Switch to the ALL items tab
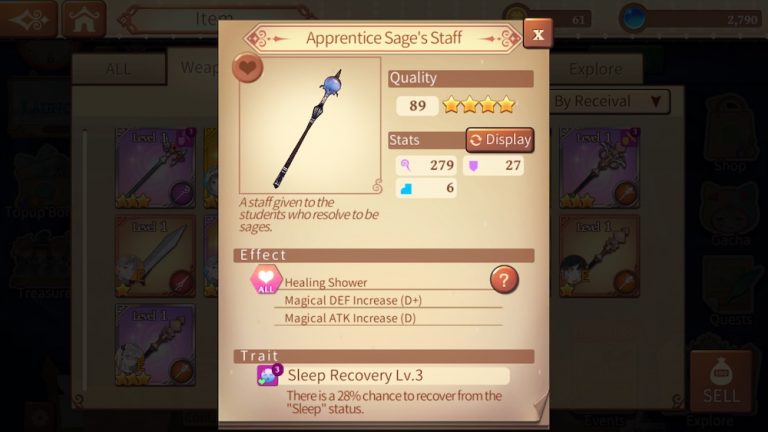This screenshot has width=768, height=432. tap(119, 69)
